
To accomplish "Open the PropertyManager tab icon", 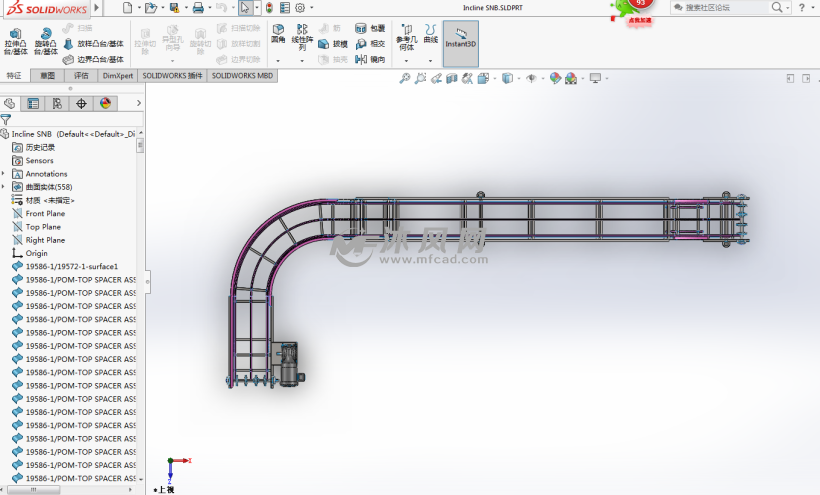I will click(33, 103).
